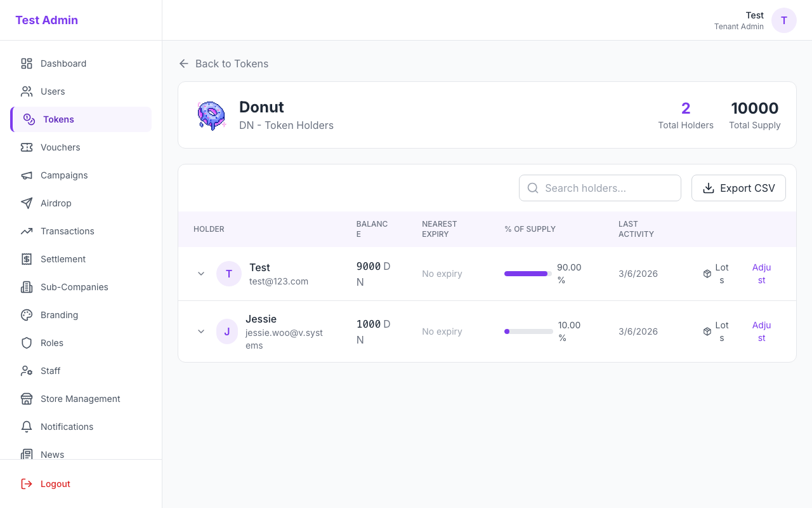Collapse the sidebar Tokens selection chevron row
Screen dimensions: 812x508
[81, 119]
